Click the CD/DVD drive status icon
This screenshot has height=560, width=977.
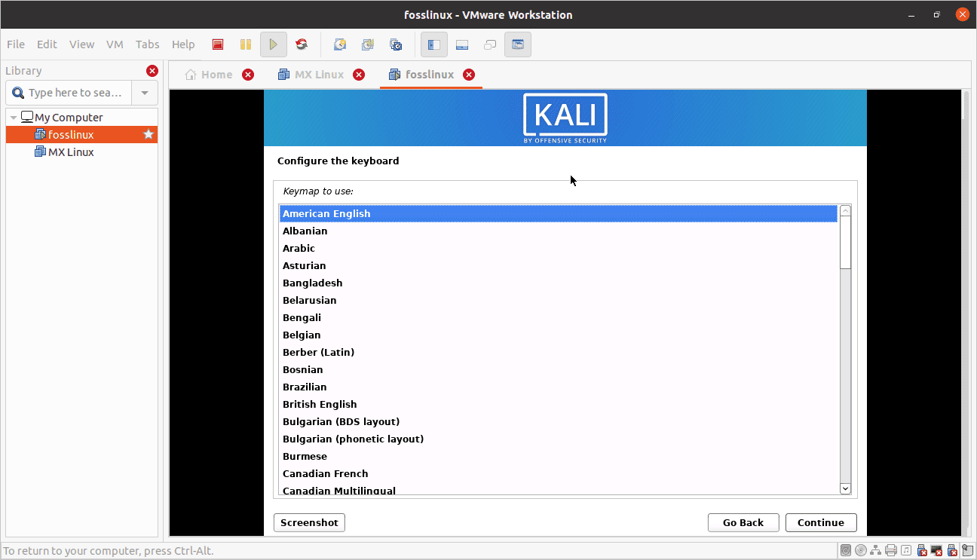click(x=861, y=550)
